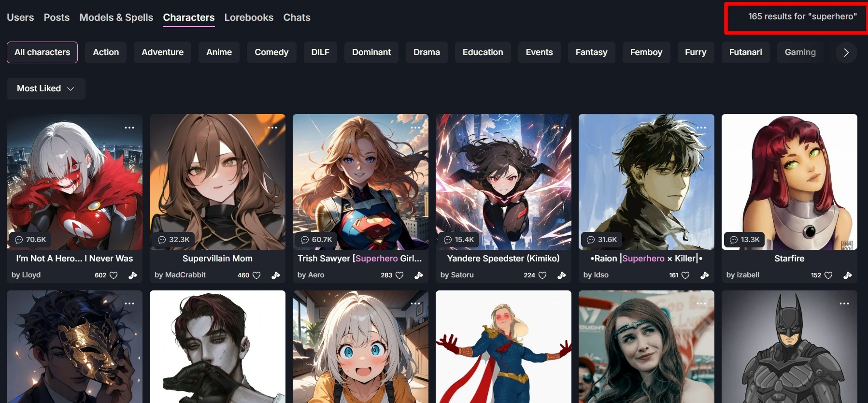This screenshot has height=403, width=868.
Task: Click fork icon on I'm Not A Hero card
Action: point(133,275)
